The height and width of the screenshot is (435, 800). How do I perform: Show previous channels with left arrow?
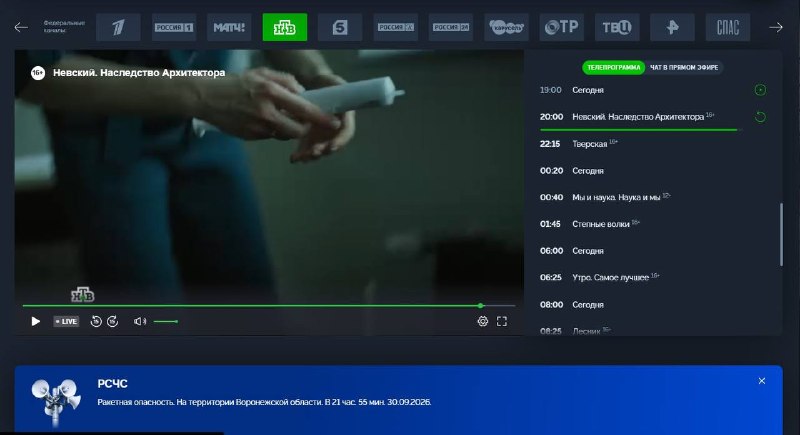21,27
